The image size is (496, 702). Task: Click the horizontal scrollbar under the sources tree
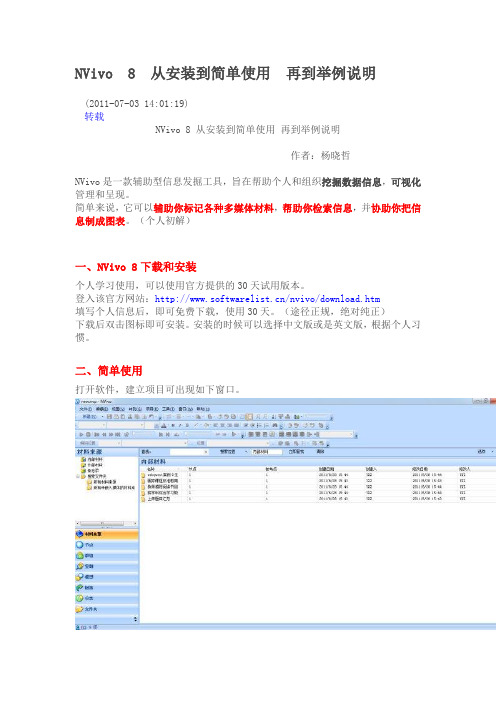(x=107, y=523)
